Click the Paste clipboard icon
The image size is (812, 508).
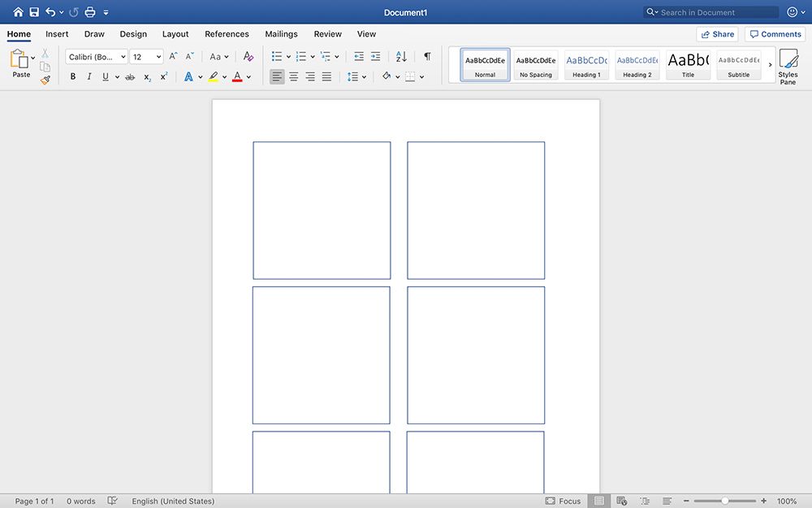19,59
